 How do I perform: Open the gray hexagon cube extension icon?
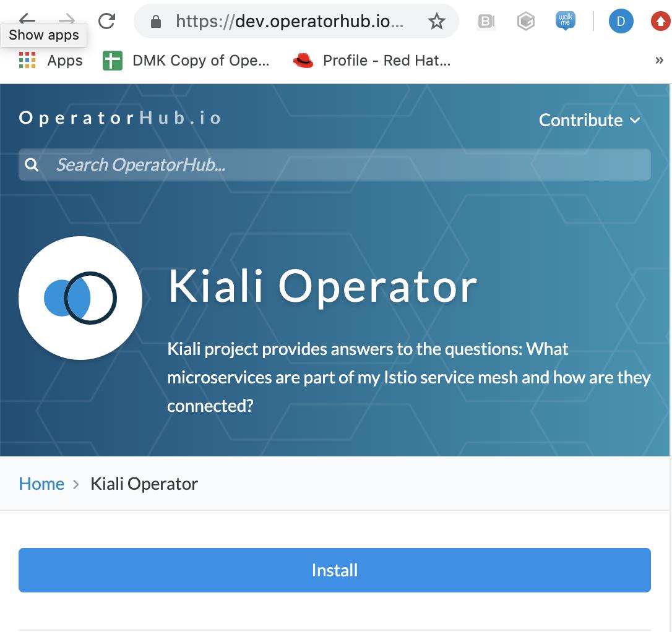tap(525, 21)
